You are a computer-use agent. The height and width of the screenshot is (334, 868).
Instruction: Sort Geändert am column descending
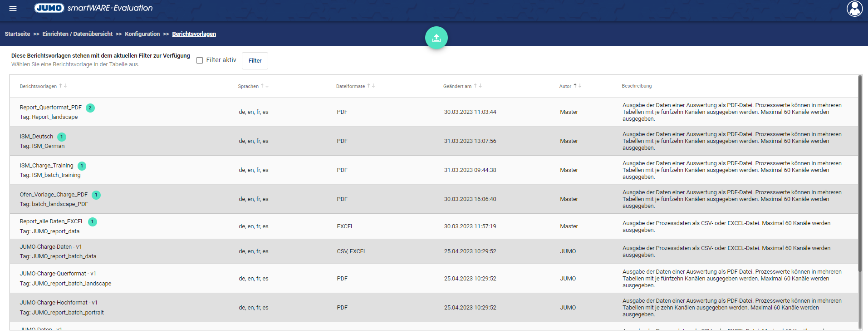pos(481,86)
